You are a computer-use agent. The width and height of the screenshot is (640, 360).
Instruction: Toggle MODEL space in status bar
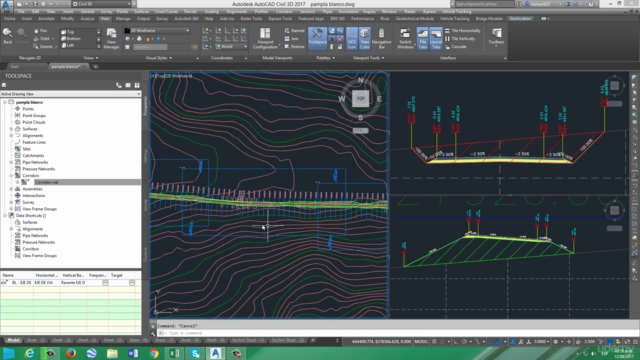pyautogui.click(x=421, y=341)
